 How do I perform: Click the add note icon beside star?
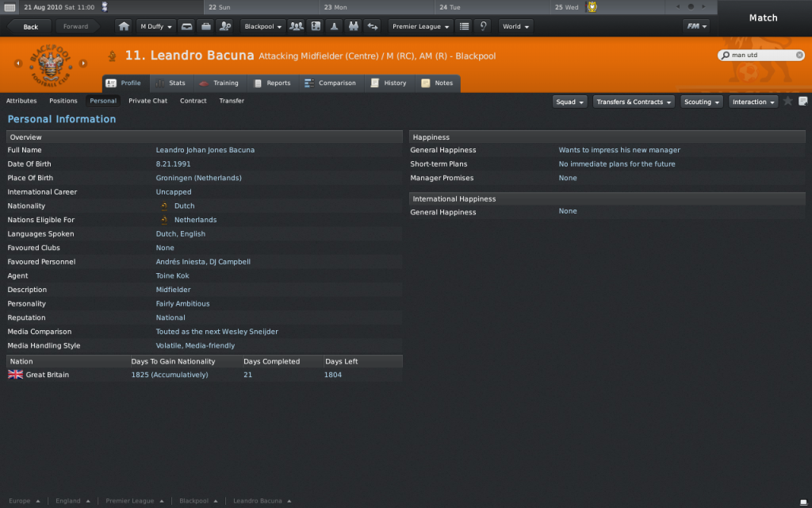802,101
